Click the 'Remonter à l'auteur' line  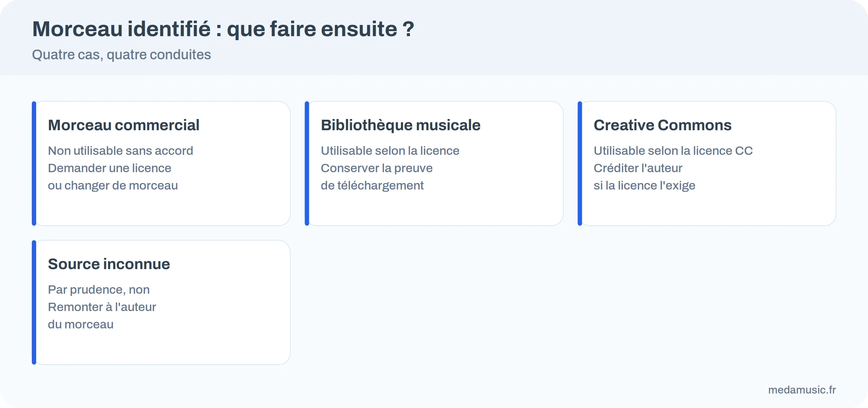[102, 307]
